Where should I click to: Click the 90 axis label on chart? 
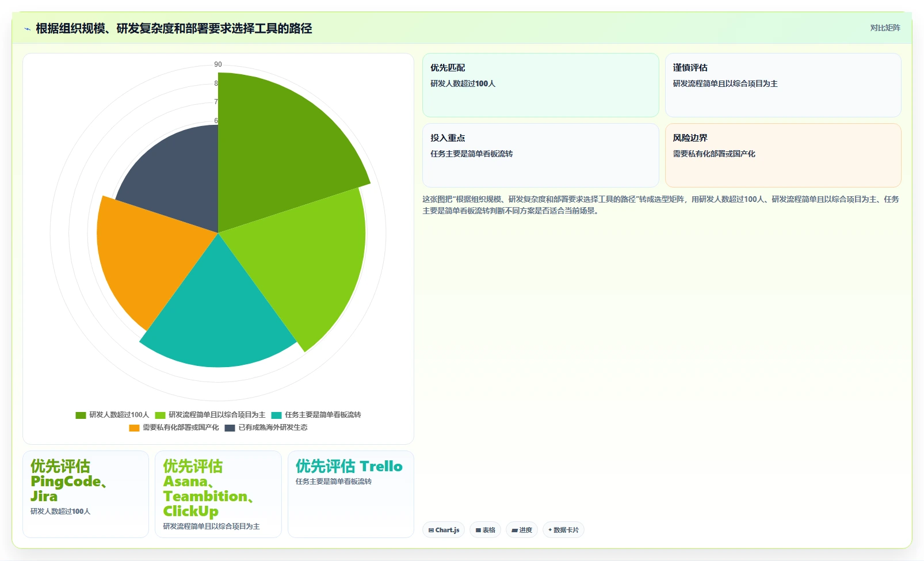[218, 64]
